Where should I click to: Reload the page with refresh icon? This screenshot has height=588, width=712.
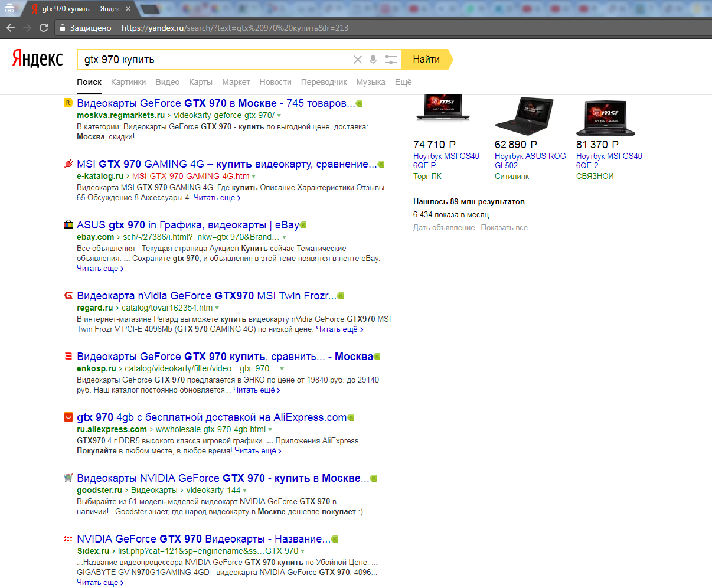pyautogui.click(x=44, y=28)
